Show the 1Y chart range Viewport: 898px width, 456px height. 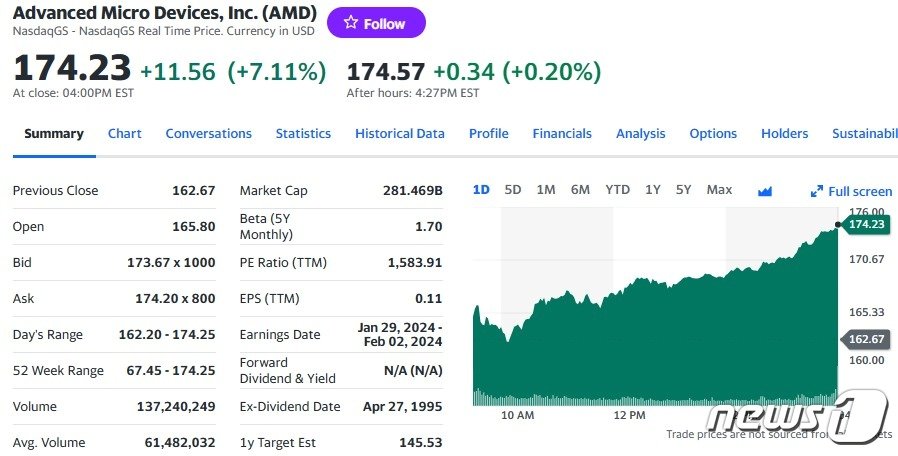pos(652,190)
